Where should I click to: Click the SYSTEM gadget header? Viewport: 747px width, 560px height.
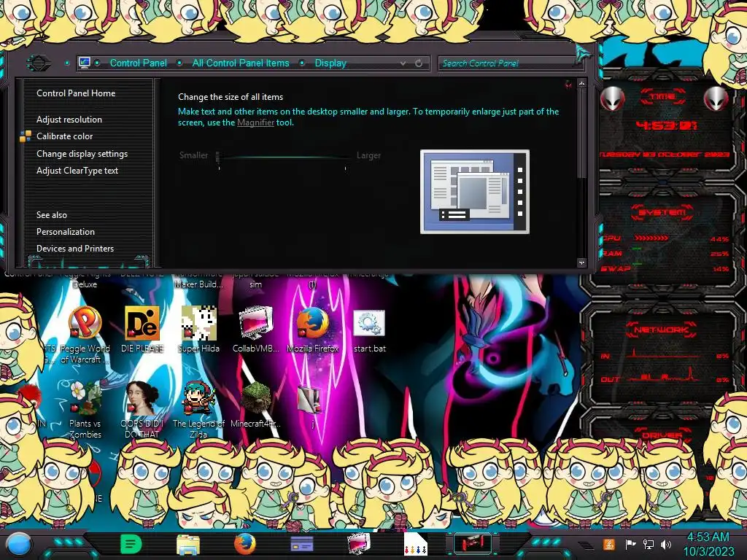[662, 212]
